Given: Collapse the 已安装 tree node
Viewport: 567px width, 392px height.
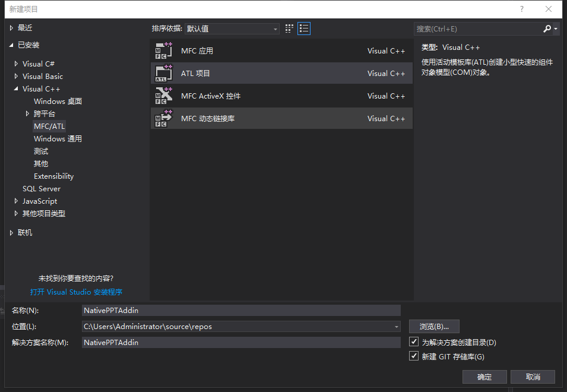Looking at the screenshot, I should 11,45.
